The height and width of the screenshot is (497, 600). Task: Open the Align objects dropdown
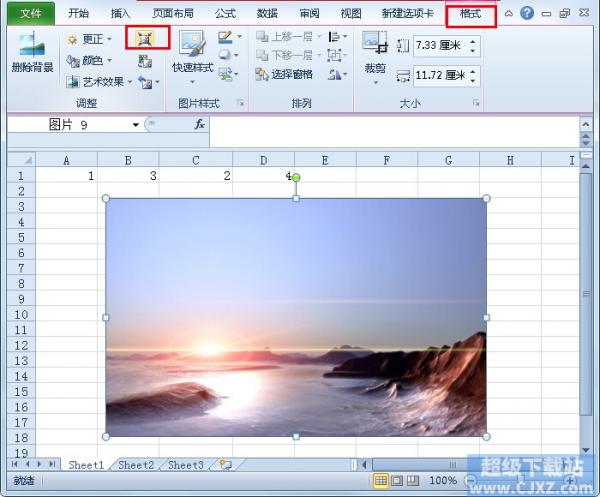338,37
